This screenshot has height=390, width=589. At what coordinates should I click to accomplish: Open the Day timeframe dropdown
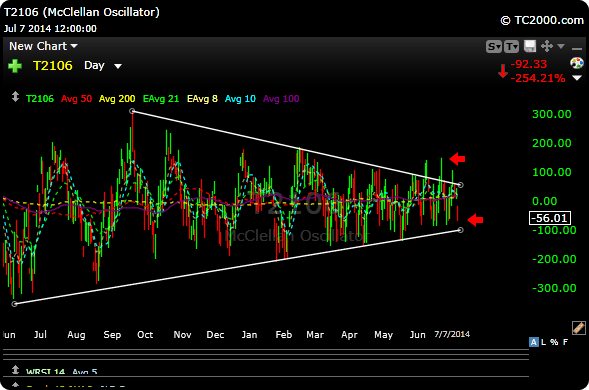103,66
